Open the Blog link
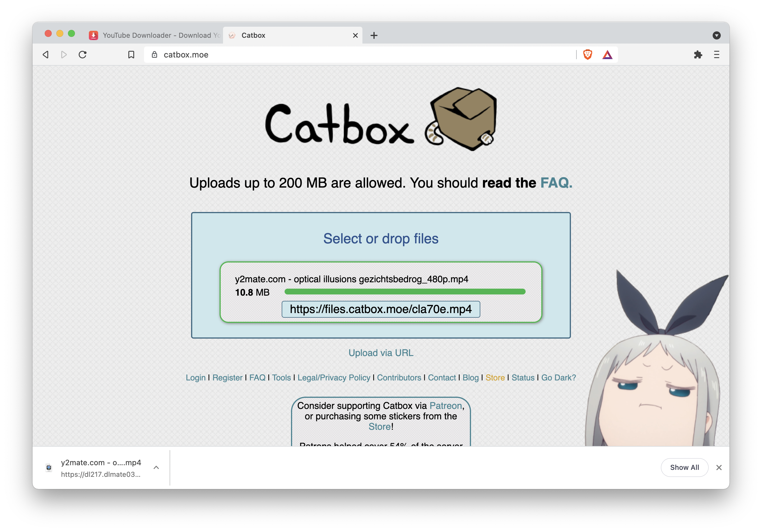762x532 pixels. tap(471, 377)
